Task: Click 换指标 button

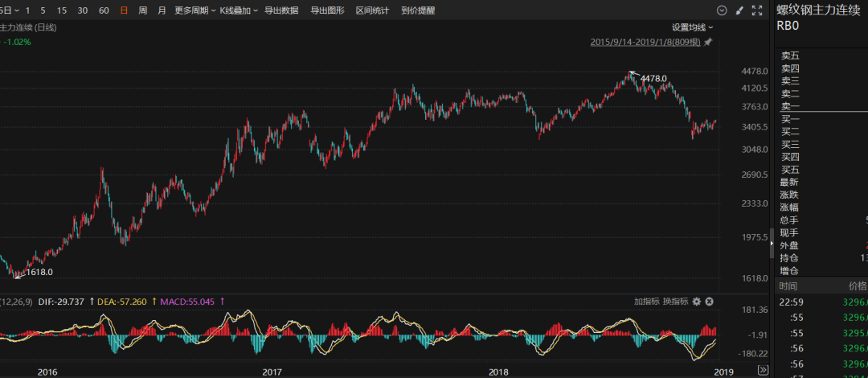Action: pyautogui.click(x=675, y=302)
